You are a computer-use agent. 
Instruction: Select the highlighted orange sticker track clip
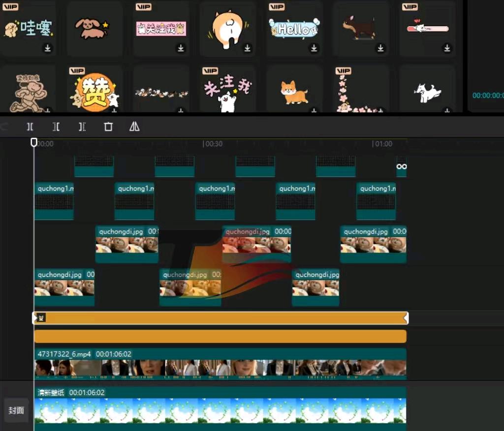[x=220, y=318]
